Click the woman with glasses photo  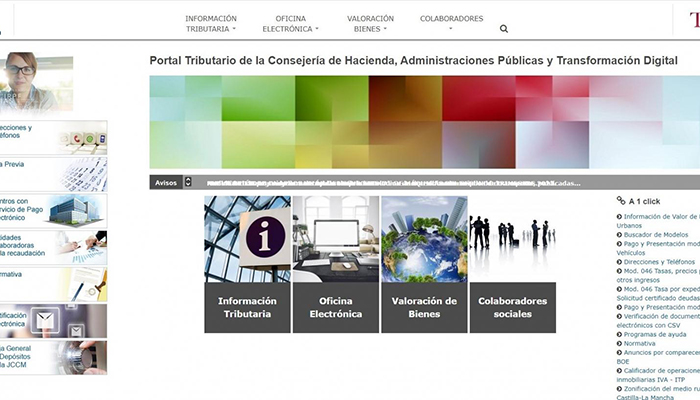(36, 83)
